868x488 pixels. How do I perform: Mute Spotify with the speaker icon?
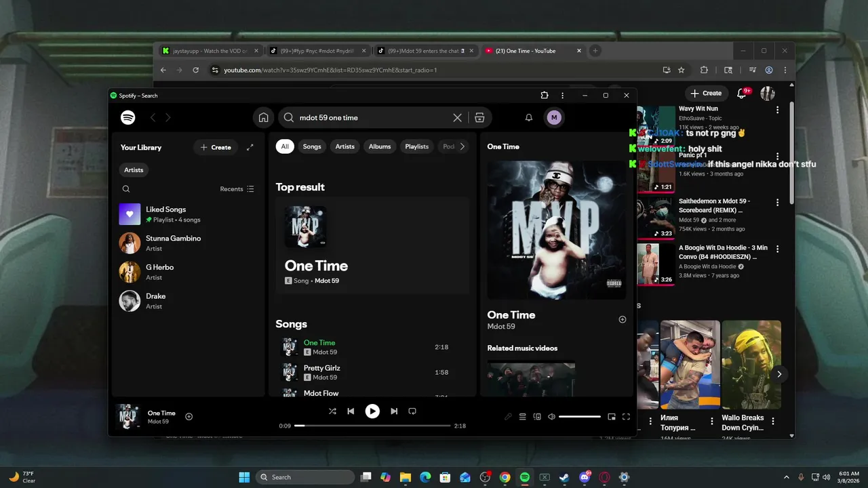point(551,417)
